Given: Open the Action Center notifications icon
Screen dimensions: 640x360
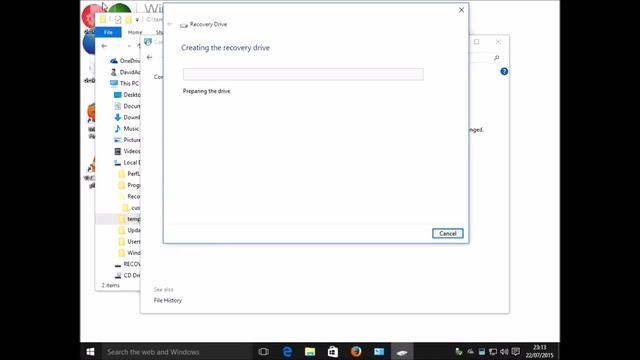Looking at the screenshot, I should coord(516,351).
